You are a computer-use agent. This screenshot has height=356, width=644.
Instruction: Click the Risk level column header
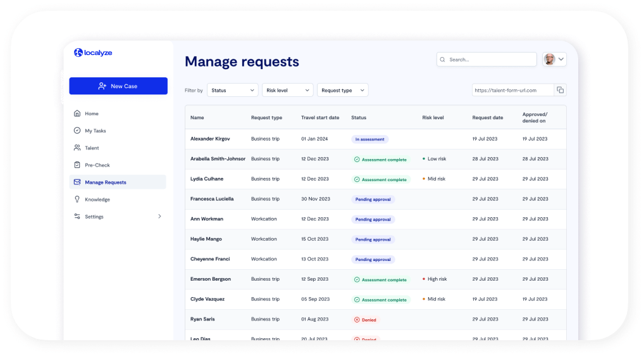[433, 118]
